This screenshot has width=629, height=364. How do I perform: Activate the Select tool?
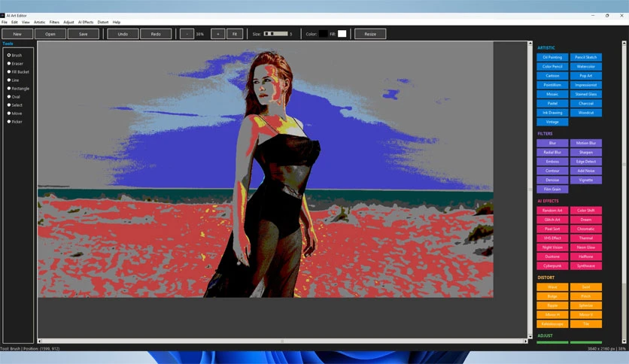(x=9, y=105)
